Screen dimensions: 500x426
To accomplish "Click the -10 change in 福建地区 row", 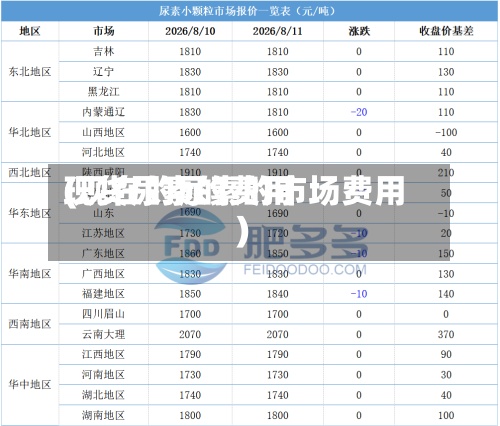I will click(359, 294).
